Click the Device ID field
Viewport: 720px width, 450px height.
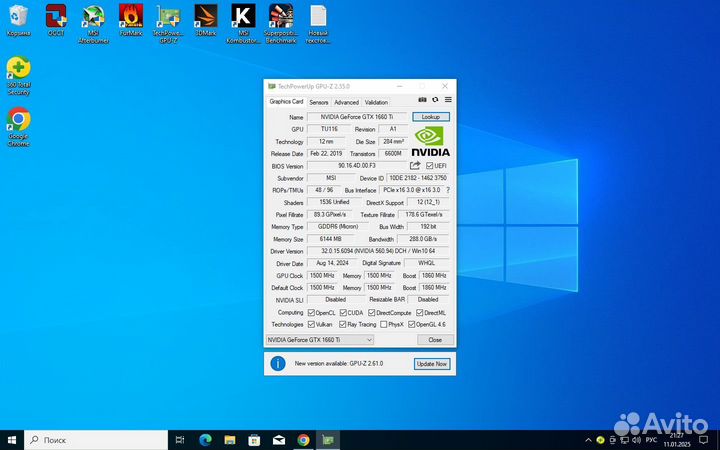418,178
